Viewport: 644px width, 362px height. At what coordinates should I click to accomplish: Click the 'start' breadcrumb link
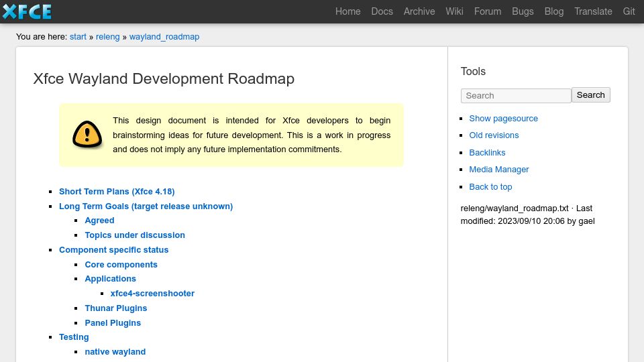[x=78, y=36]
